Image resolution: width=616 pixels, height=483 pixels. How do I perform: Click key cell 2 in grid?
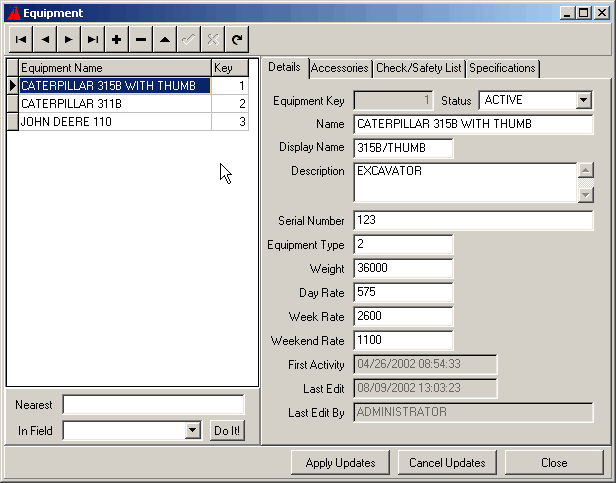(x=230, y=104)
